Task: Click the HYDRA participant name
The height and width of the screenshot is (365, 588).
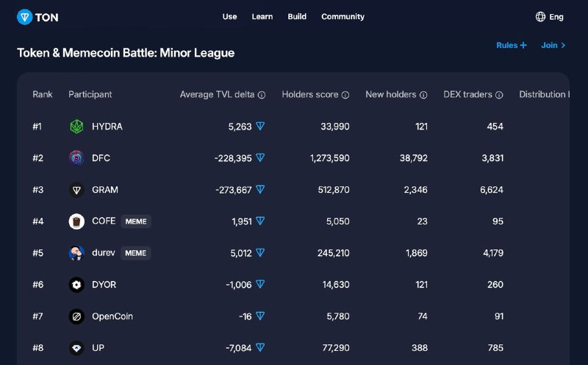Action: (107, 127)
